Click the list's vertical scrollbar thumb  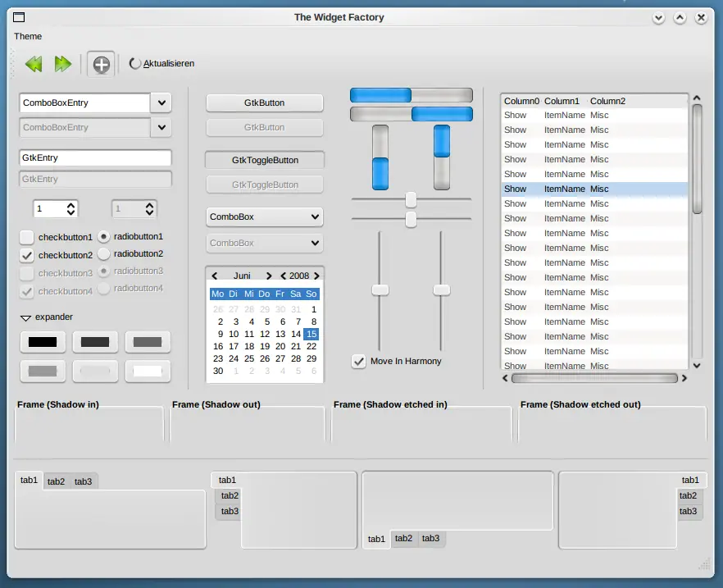coord(697,159)
